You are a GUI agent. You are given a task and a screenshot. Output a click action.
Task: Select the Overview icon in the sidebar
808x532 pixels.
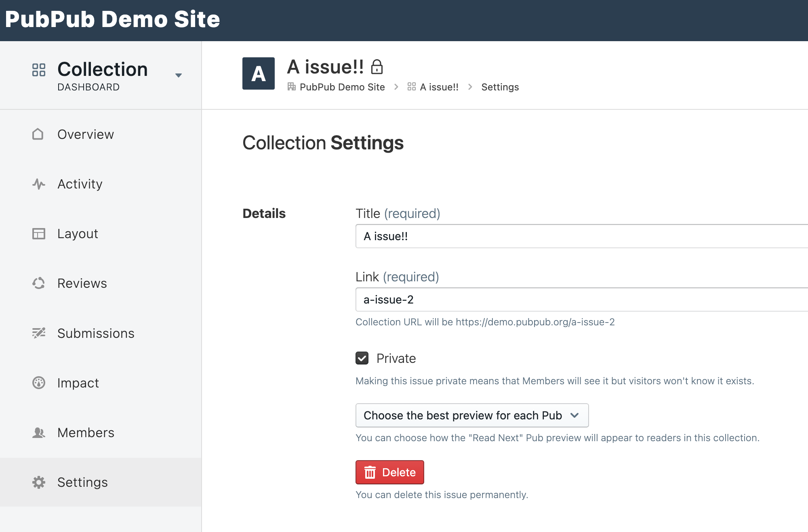tap(38, 134)
